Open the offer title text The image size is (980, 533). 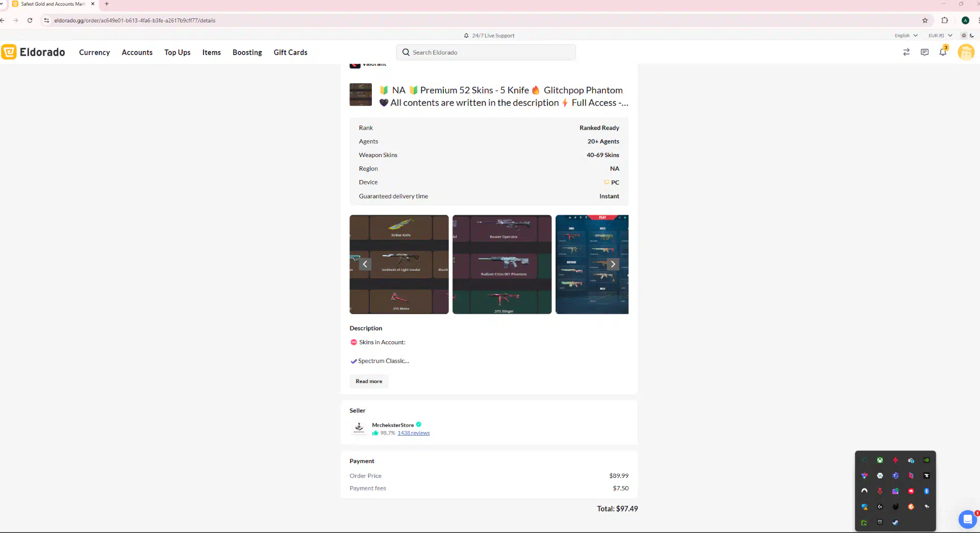[504, 96]
